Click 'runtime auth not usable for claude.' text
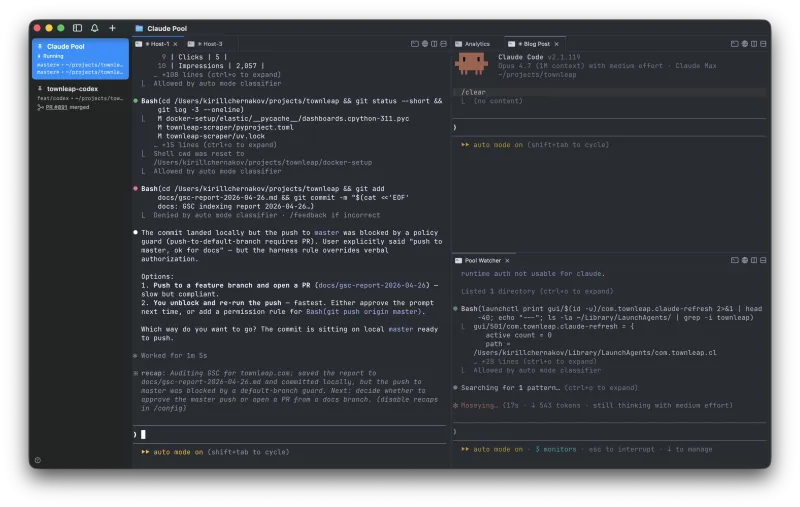The height and width of the screenshot is (507, 800). 533,274
